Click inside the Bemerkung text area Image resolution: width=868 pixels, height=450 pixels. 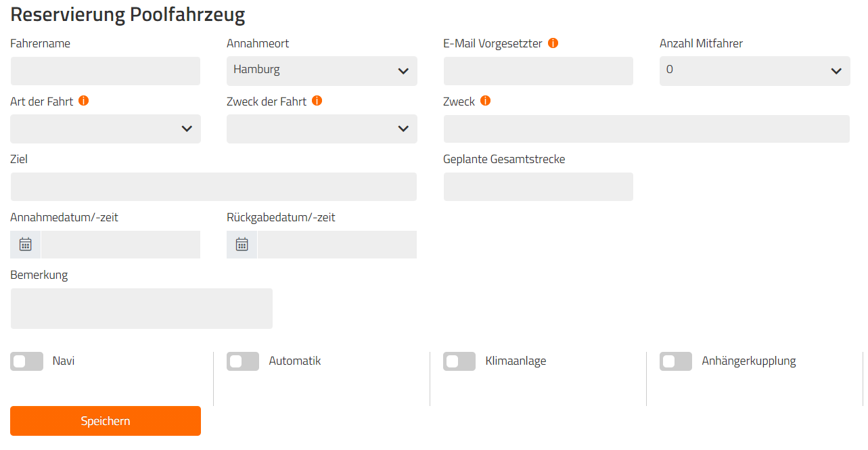point(141,309)
